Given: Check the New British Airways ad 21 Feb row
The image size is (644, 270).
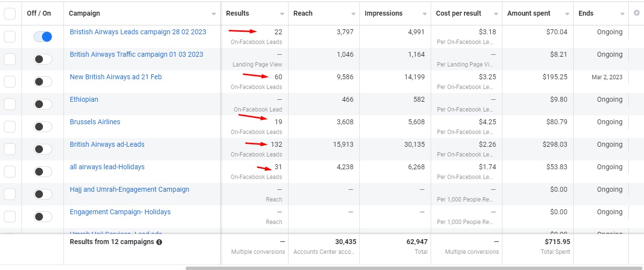Looking at the screenshot, I should tap(10, 82).
